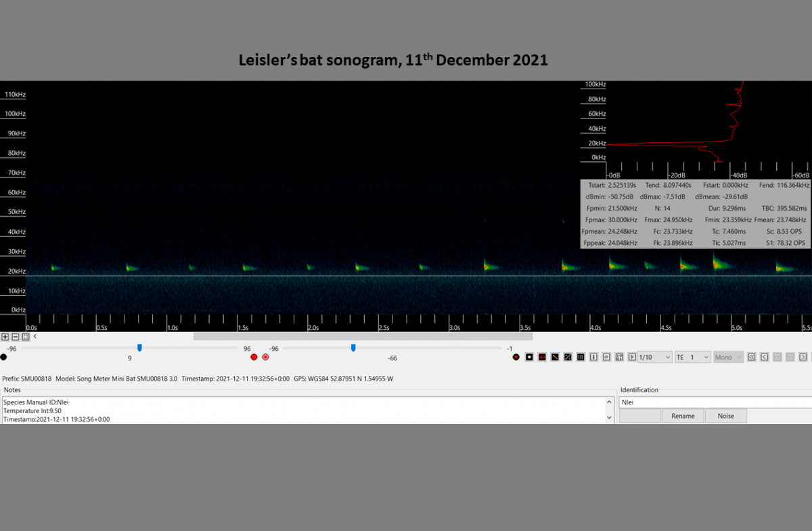Screen dimensions: 812x531
Task: Open the Mono channel dropdown
Action: coord(729,357)
